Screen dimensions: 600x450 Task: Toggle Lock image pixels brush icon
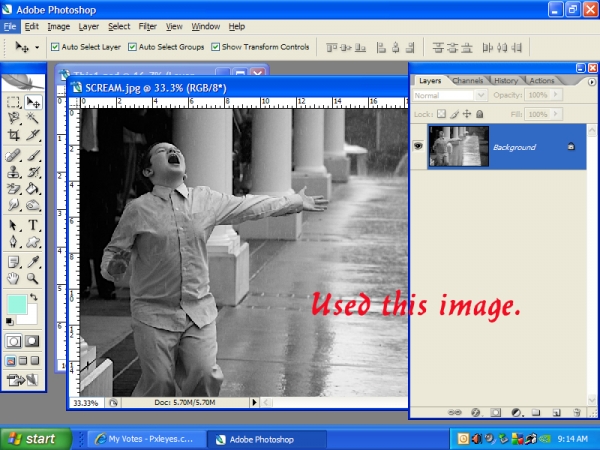coord(454,114)
